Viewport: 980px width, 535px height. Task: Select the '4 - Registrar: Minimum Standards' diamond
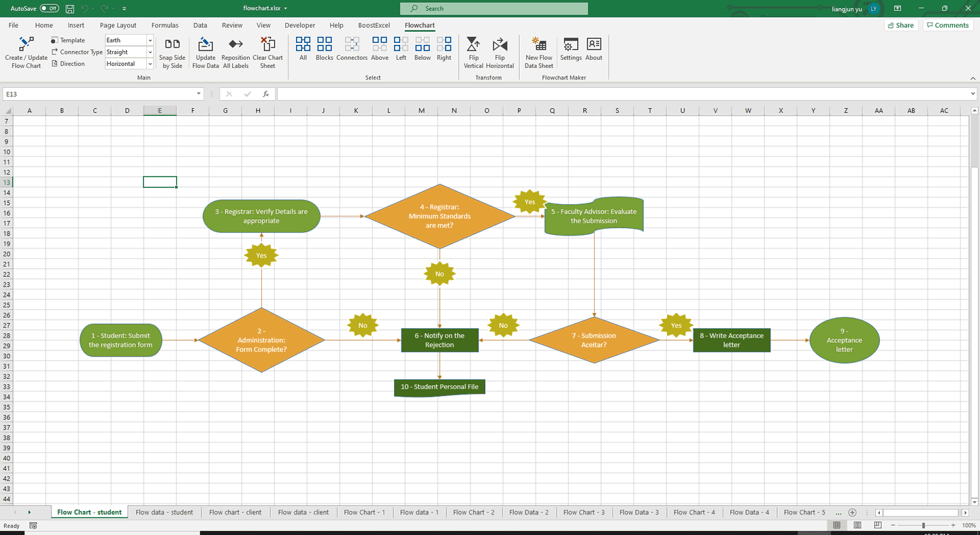(440, 216)
